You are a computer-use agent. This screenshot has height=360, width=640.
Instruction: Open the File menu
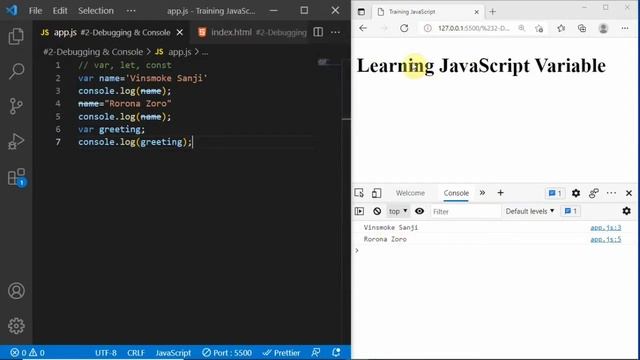coord(35,11)
